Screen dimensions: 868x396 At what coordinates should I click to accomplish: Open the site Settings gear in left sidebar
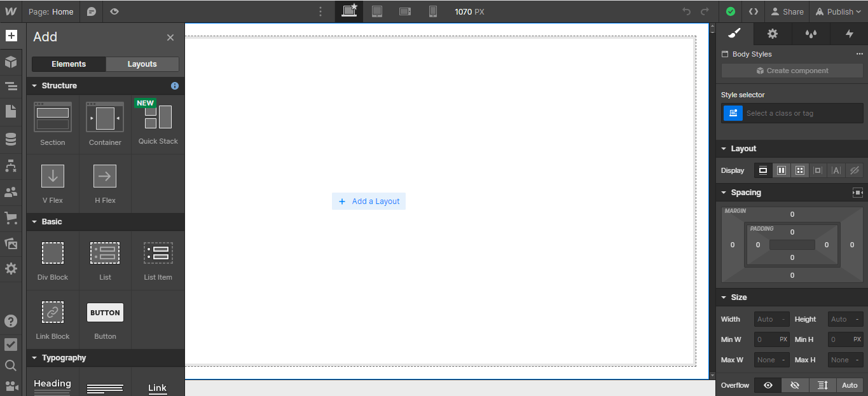(11, 269)
